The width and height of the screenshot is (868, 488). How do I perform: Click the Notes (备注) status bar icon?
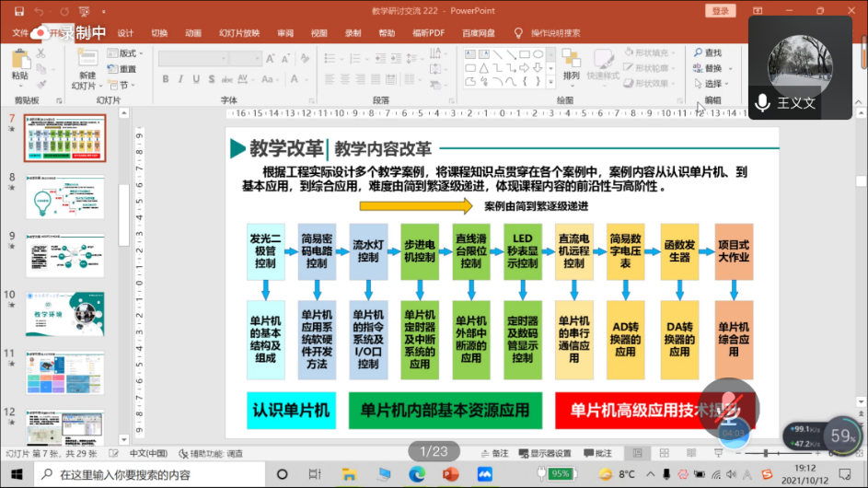(x=494, y=453)
